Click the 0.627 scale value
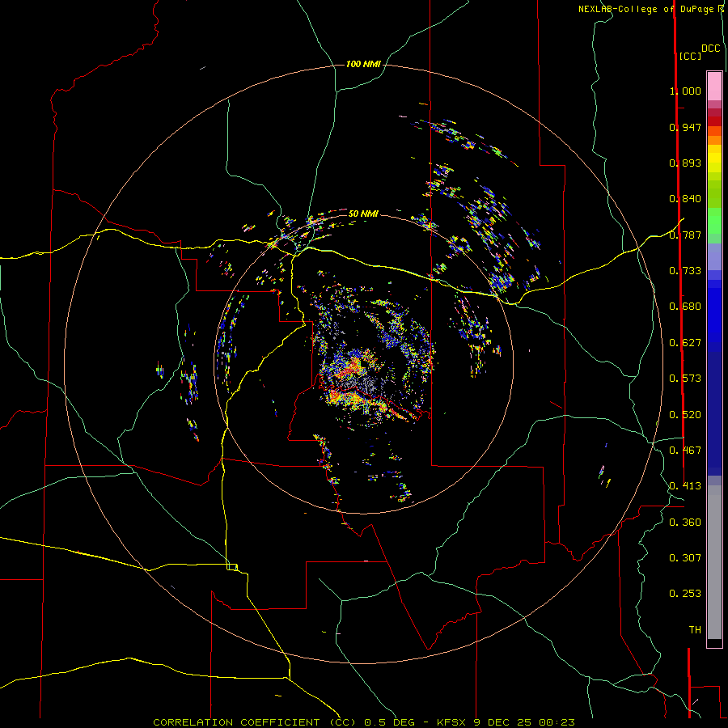This screenshot has width=728, height=728. [x=685, y=343]
